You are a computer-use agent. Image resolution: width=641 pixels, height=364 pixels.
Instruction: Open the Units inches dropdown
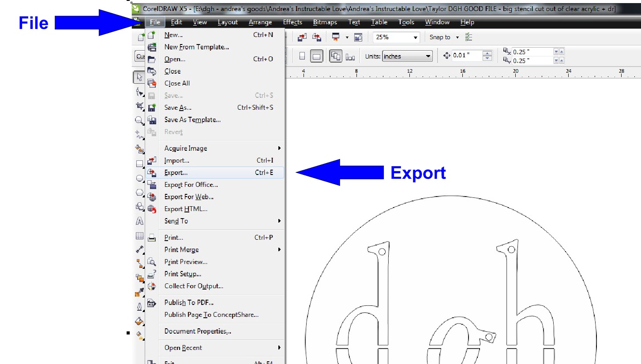click(x=428, y=56)
